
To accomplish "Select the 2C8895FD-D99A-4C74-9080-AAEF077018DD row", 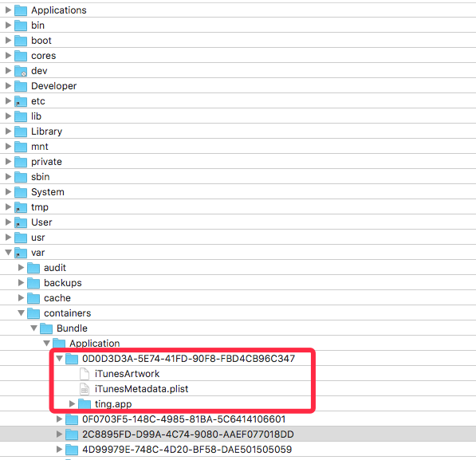I will [x=238, y=434].
